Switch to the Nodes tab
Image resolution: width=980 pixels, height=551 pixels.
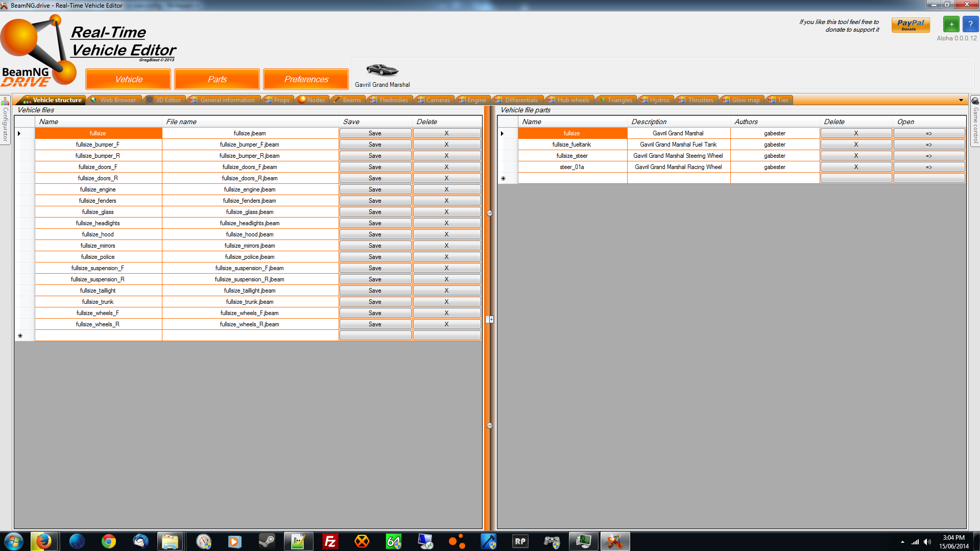[x=312, y=100]
